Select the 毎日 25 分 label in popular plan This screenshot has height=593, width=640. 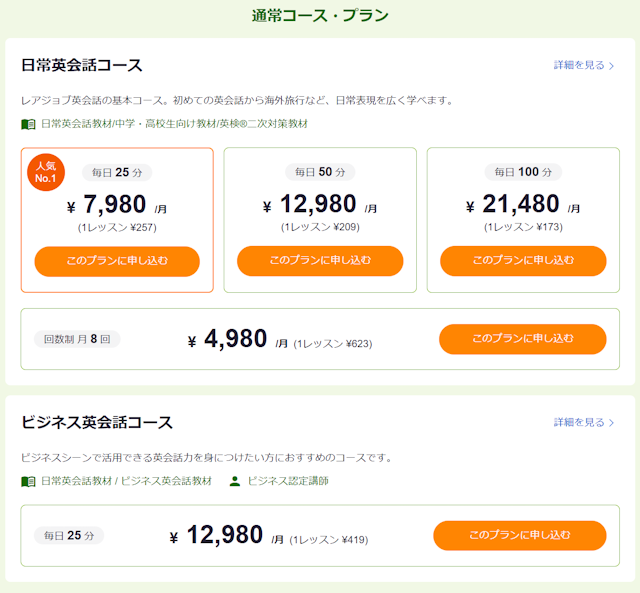(117, 172)
